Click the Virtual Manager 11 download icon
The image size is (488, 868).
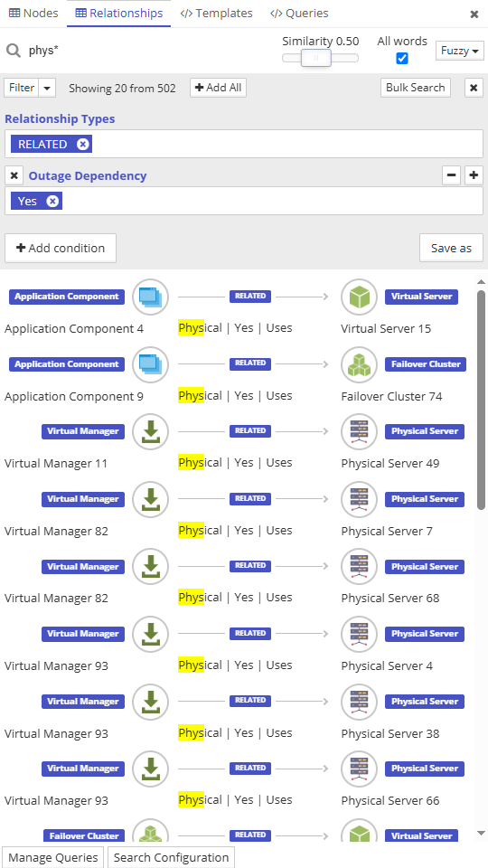(x=150, y=432)
